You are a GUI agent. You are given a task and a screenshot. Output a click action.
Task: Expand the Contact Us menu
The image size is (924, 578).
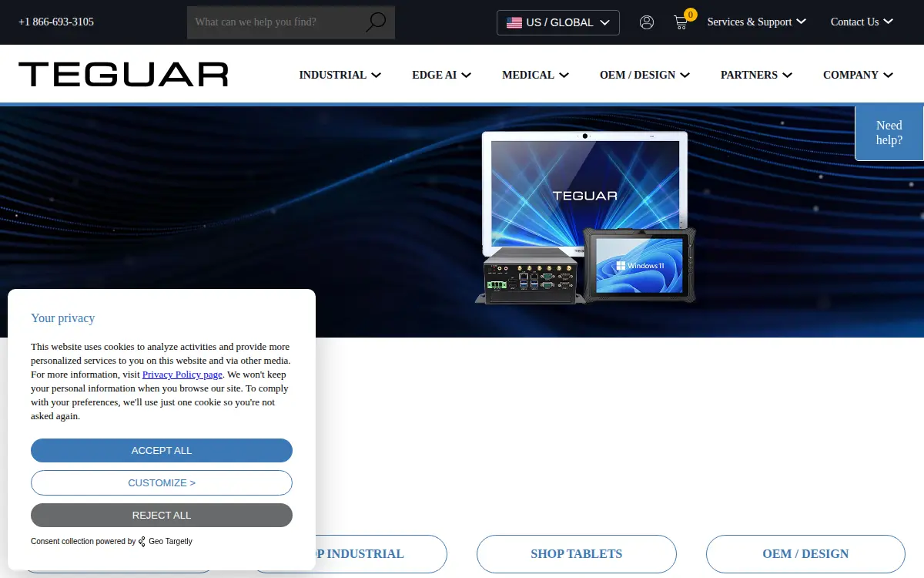[x=862, y=22]
